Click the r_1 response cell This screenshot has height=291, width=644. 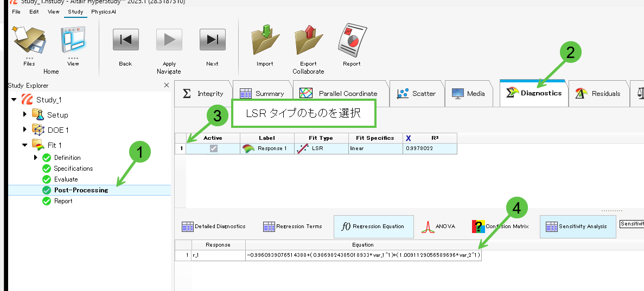pos(219,255)
